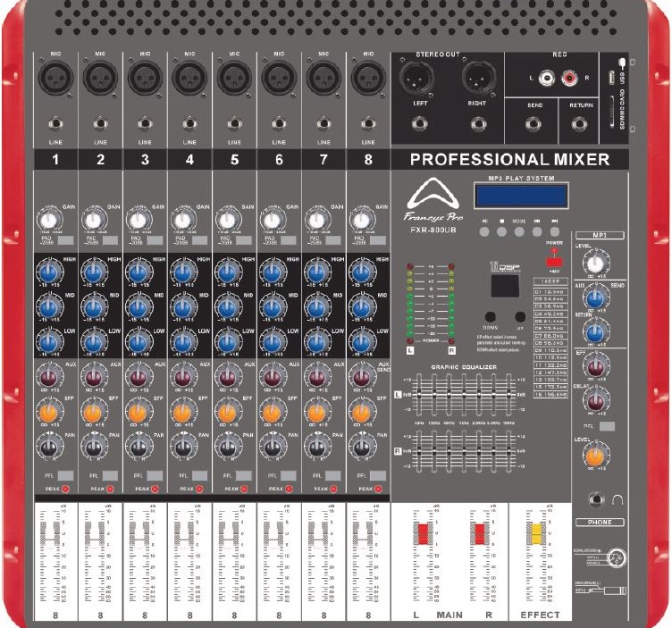This screenshot has width=672, height=628.
Task: Click the yellow EFFECT fader
Action: click(536, 534)
